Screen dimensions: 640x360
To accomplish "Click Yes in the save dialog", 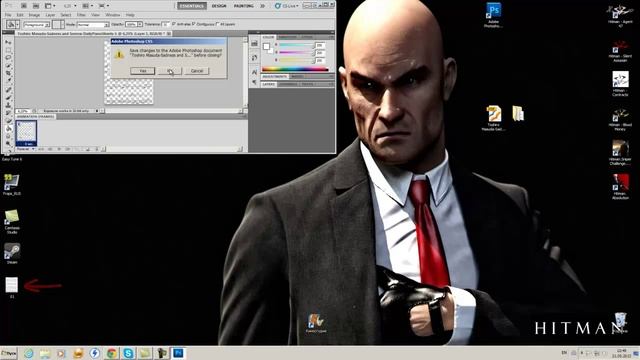I will pos(142,71).
